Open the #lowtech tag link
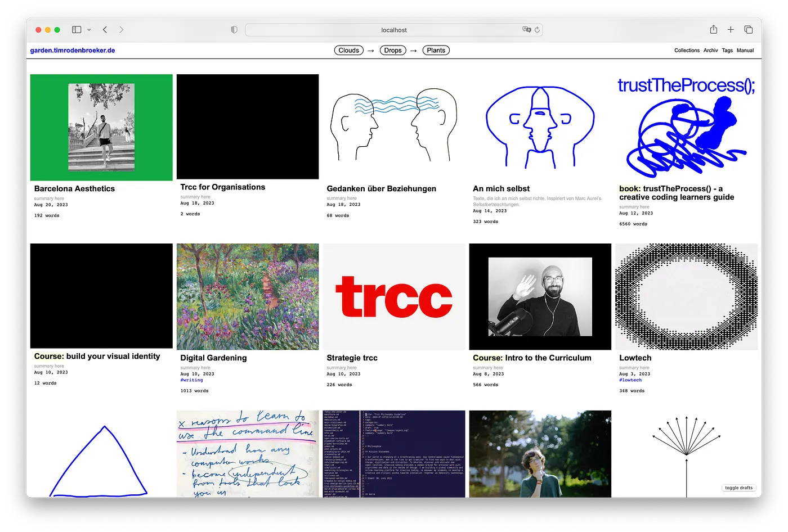Viewport: 788px width, 532px height. (630, 380)
